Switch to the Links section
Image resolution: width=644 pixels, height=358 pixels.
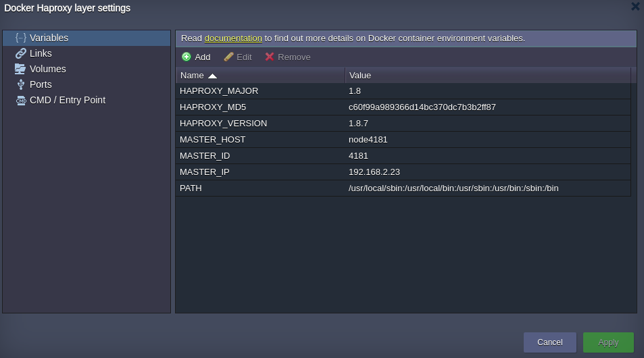[x=86, y=53]
